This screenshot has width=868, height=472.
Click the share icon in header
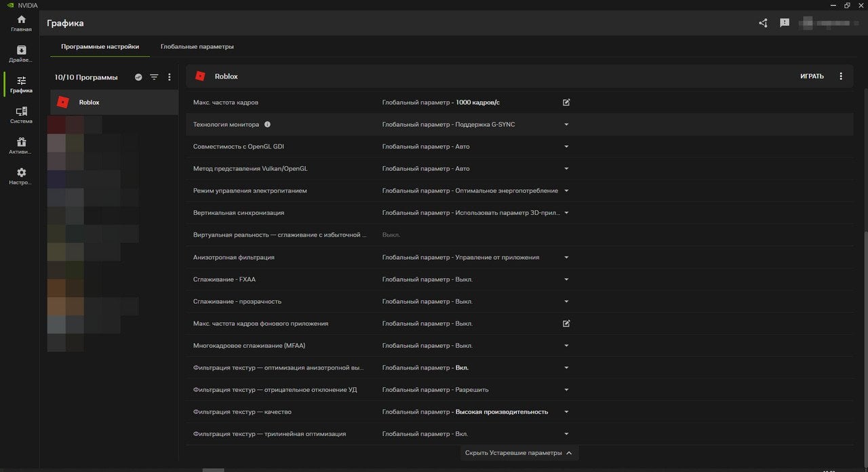point(763,23)
